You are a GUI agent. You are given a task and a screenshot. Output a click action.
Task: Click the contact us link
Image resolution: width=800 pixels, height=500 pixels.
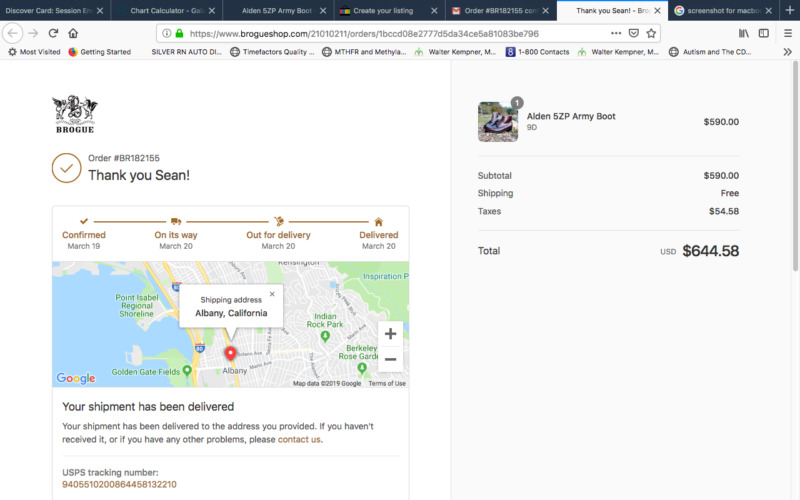pos(299,439)
